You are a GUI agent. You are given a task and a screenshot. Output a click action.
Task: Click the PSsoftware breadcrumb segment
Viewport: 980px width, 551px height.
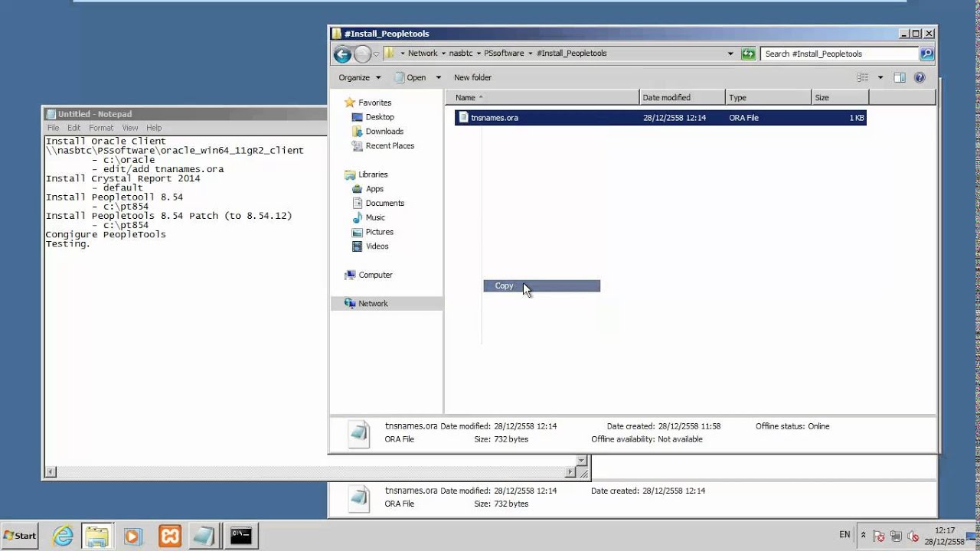(504, 54)
